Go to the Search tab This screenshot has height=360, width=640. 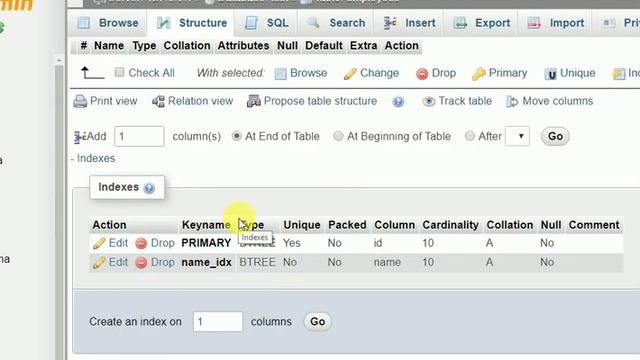click(x=336, y=23)
